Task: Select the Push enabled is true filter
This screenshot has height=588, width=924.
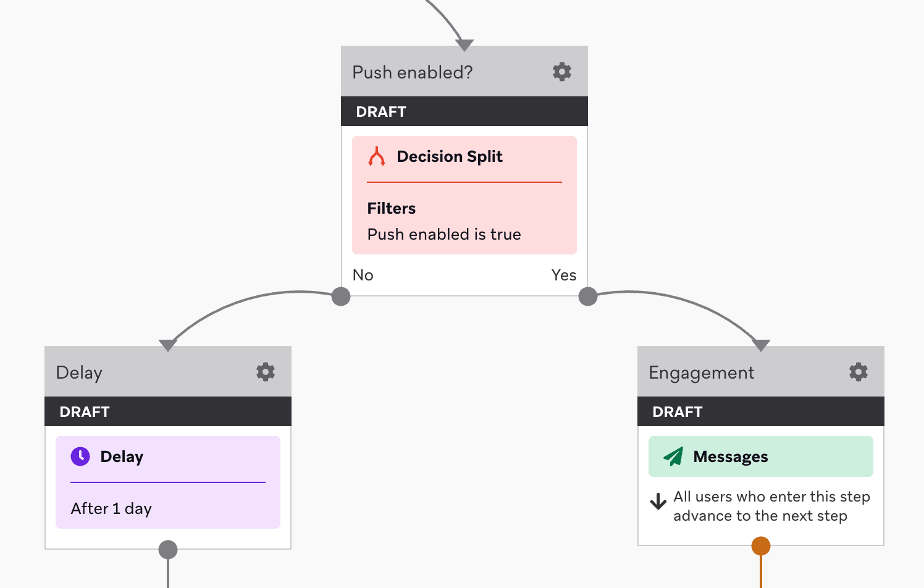Action: (x=444, y=234)
